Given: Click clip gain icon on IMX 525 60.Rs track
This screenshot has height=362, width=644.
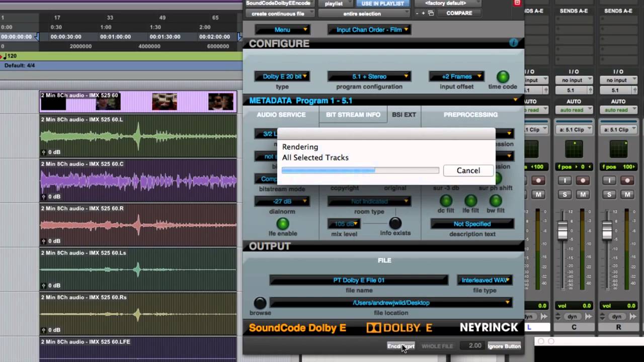Looking at the screenshot, I should pos(44,330).
